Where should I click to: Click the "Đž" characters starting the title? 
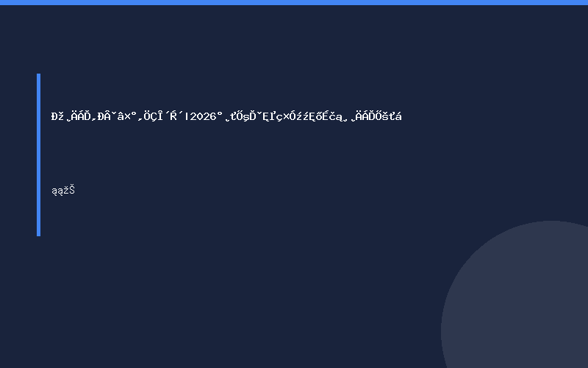57,116
